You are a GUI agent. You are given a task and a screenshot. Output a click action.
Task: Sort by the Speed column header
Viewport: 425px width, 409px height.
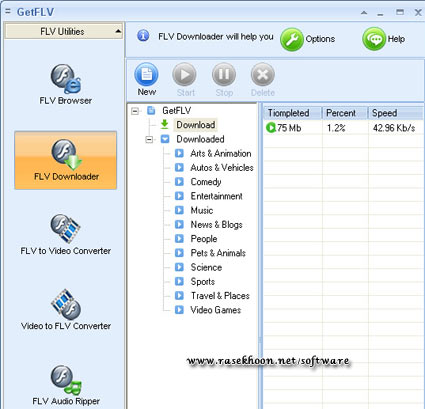(x=396, y=113)
